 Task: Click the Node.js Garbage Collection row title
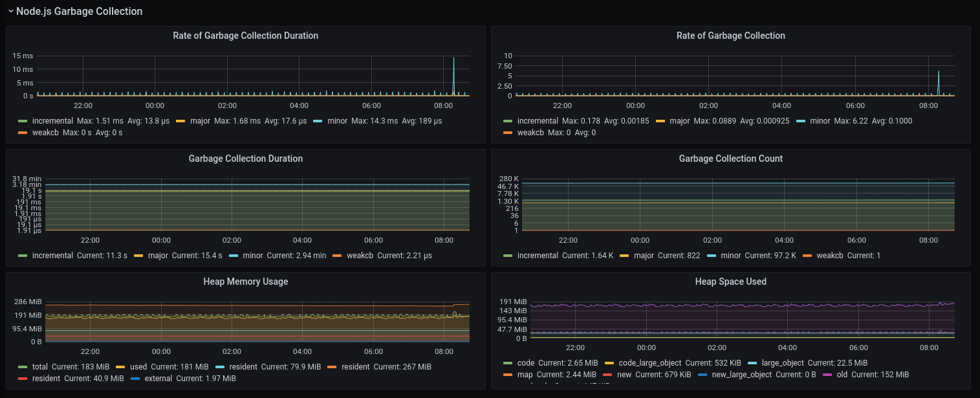click(79, 12)
